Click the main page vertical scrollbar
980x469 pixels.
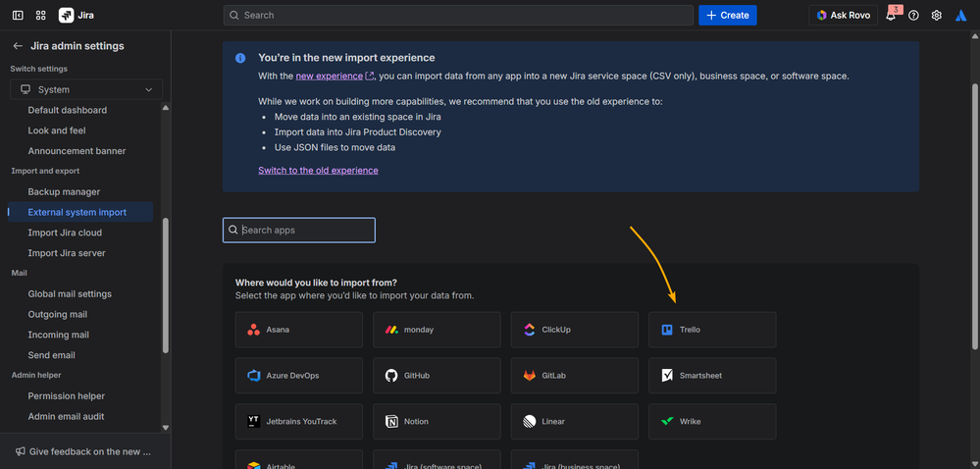(x=975, y=216)
